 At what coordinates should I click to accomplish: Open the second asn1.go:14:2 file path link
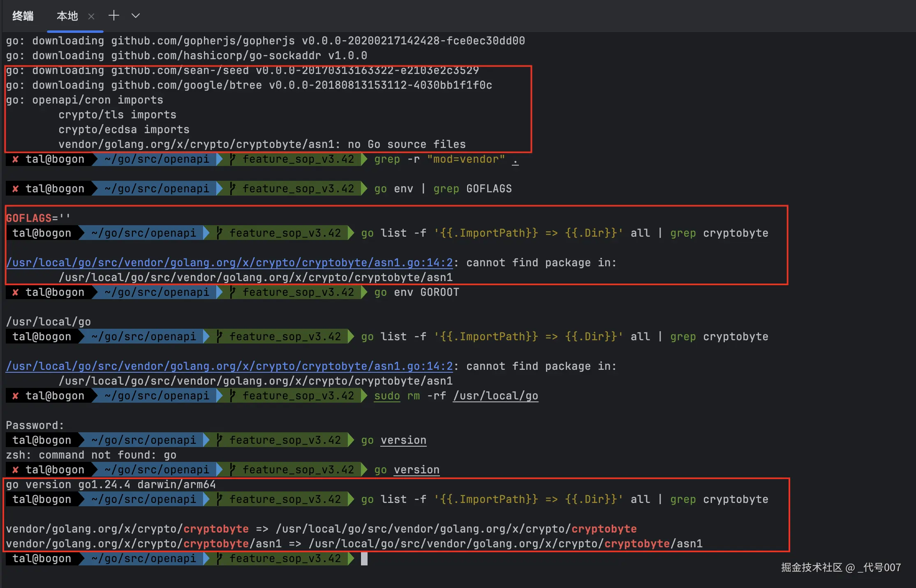click(x=229, y=366)
